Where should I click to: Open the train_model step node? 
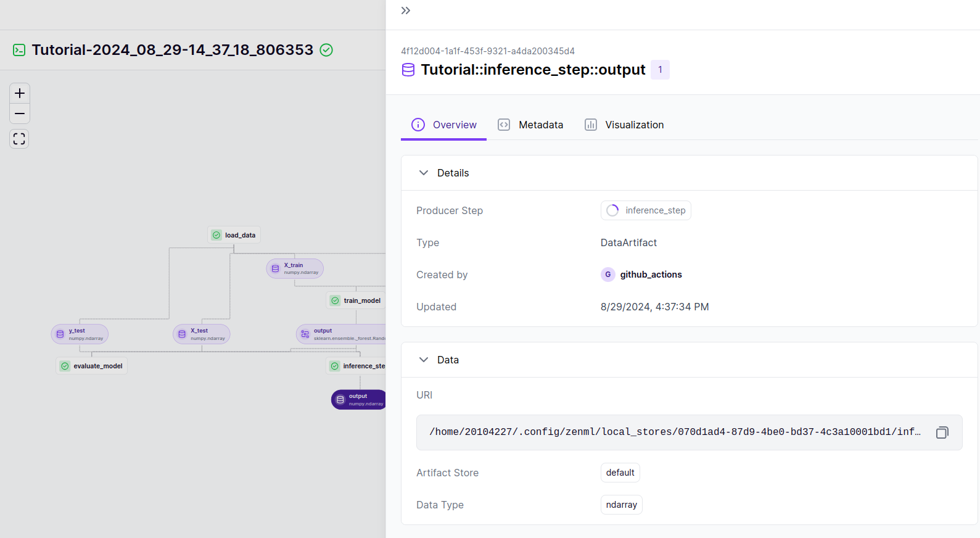(356, 300)
